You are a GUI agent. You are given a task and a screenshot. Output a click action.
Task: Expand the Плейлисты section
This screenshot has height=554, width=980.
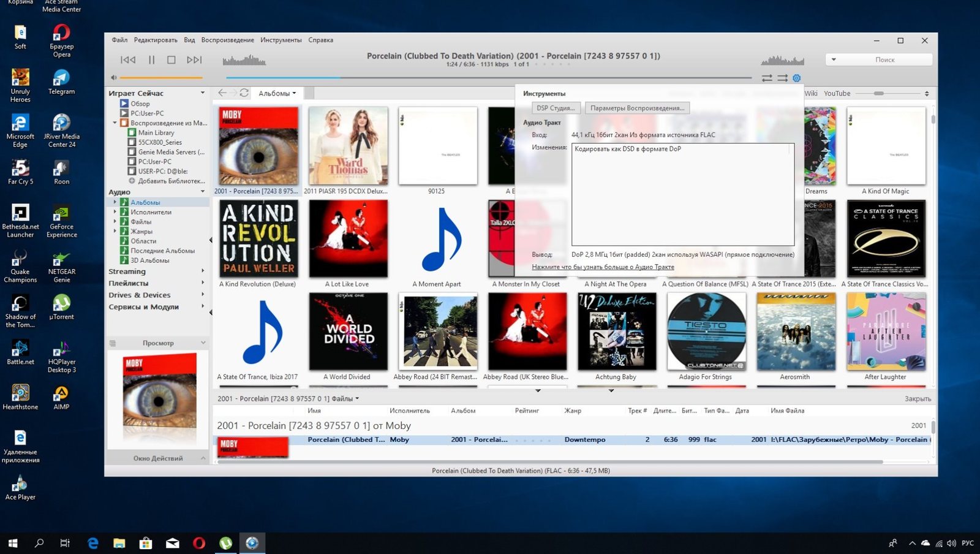(x=202, y=283)
